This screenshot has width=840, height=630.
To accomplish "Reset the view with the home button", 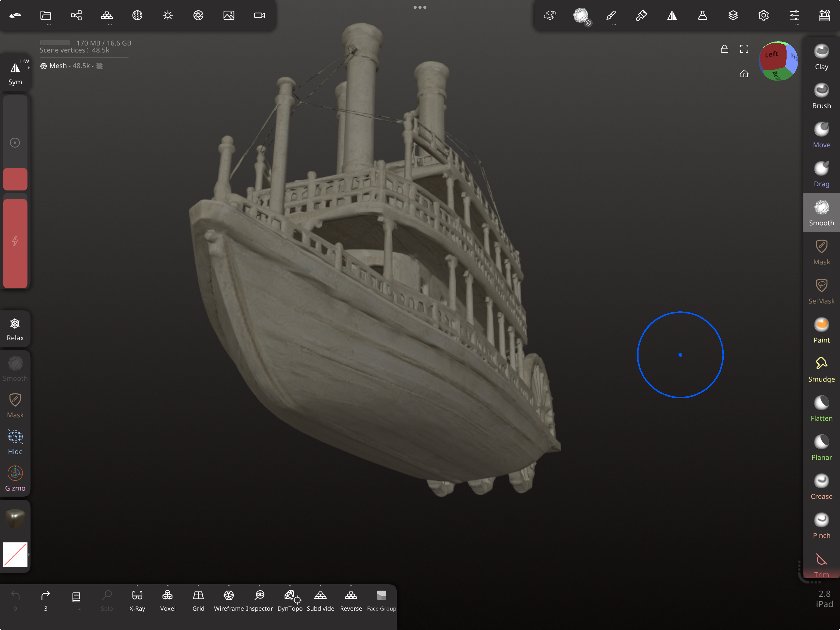I will [x=744, y=73].
